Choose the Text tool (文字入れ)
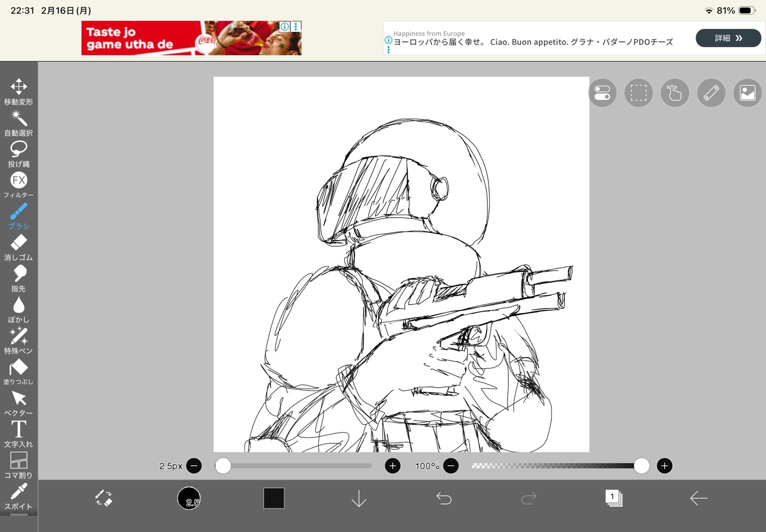766x532 pixels. 18,434
